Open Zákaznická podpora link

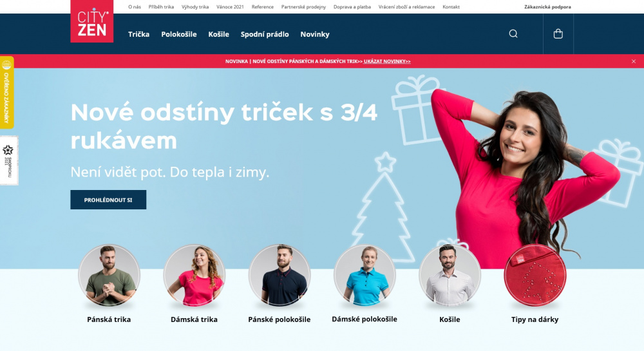pos(547,6)
